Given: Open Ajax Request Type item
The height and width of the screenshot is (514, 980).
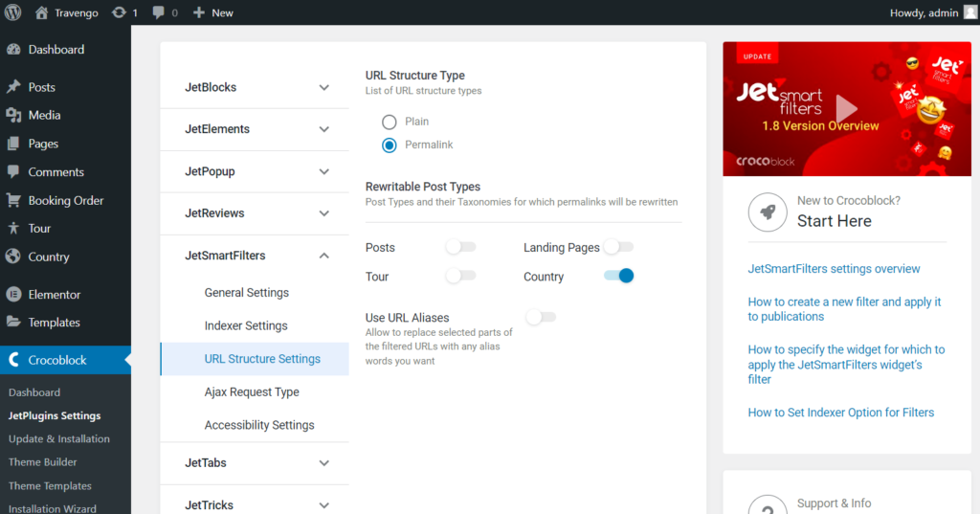Looking at the screenshot, I should point(252,392).
